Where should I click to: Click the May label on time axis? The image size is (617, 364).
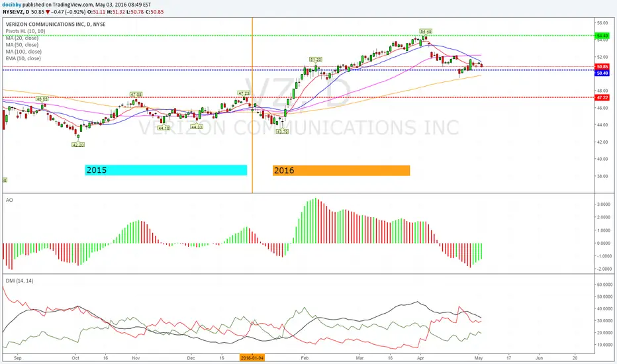click(x=479, y=358)
